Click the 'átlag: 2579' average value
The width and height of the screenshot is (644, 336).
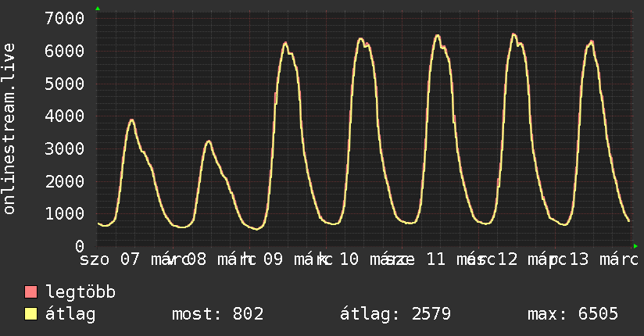[395, 314]
